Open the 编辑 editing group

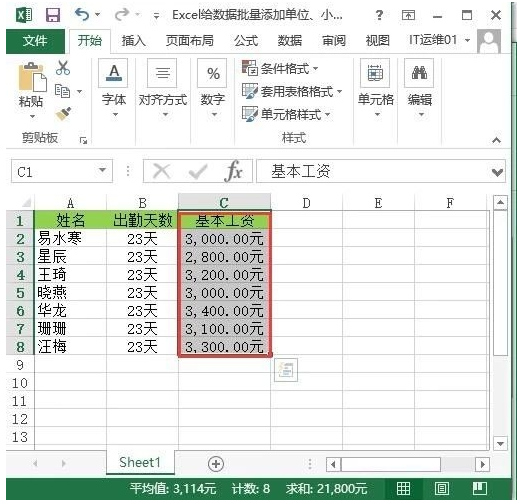[420, 88]
